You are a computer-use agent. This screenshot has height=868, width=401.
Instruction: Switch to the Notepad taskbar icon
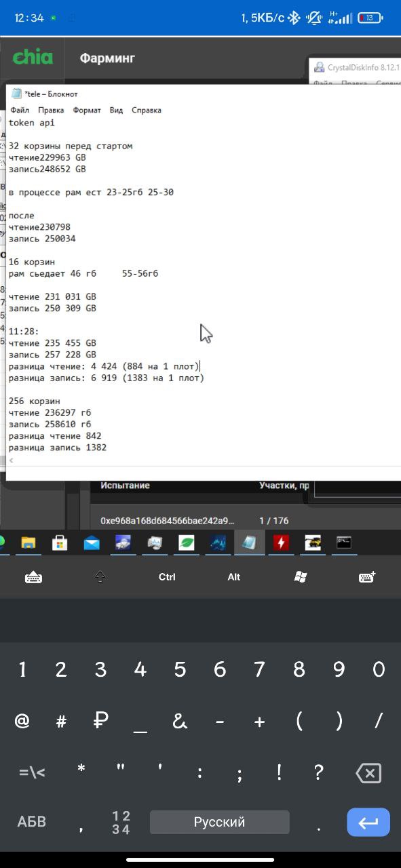pos(249,542)
